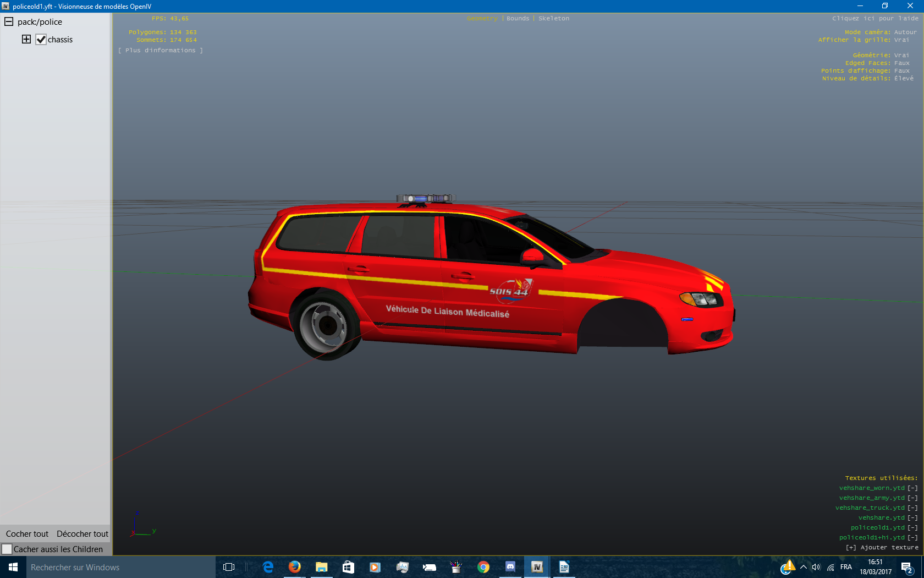Click the 'Cocher tout' button

[x=27, y=534]
